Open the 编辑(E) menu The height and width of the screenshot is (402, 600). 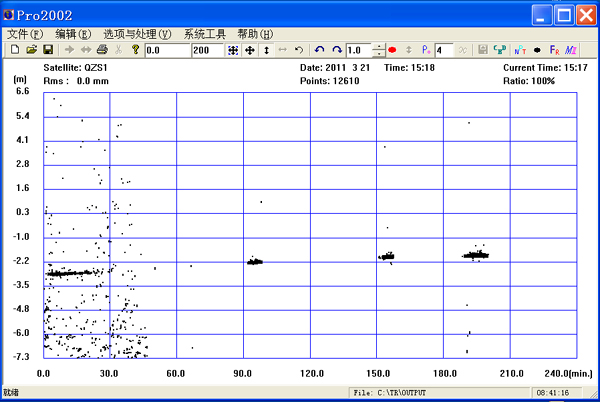(x=73, y=34)
